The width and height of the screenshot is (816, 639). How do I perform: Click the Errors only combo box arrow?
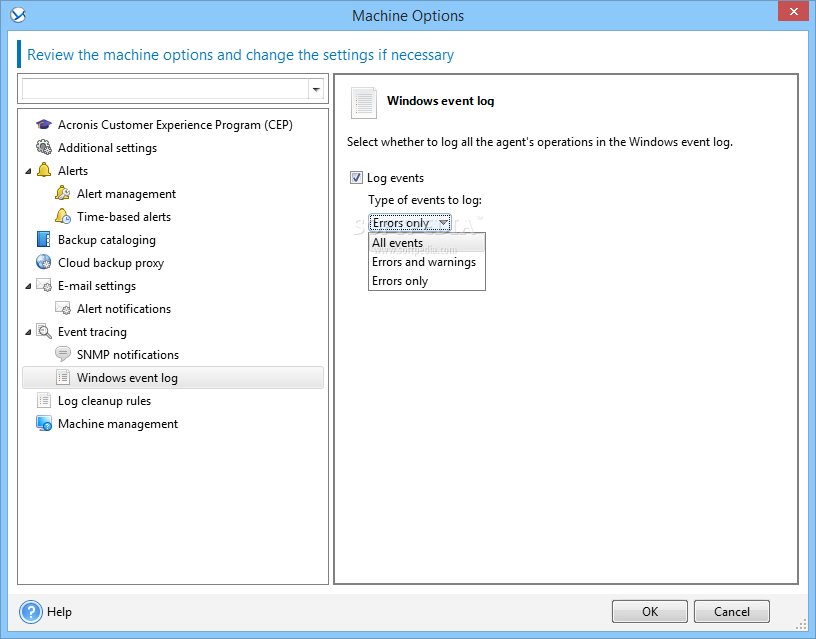pyautogui.click(x=443, y=223)
